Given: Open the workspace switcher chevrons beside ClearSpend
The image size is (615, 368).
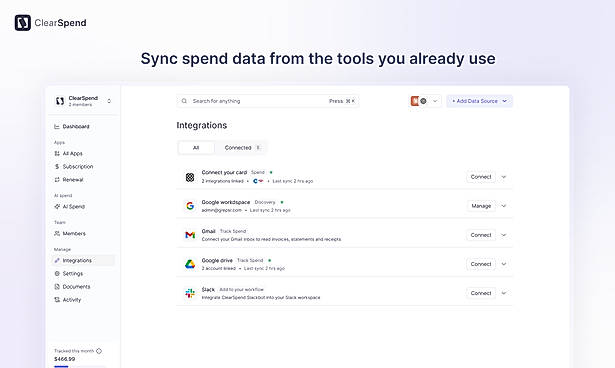Looking at the screenshot, I should 109,101.
